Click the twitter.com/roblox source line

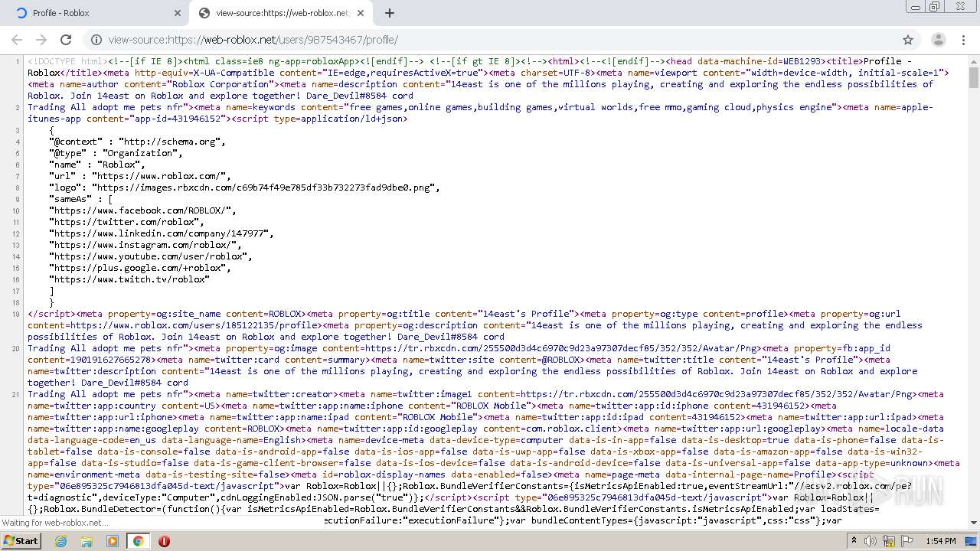(x=126, y=222)
